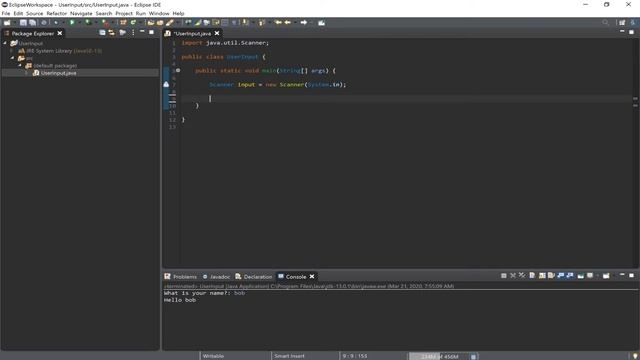The width and height of the screenshot is (640, 360).
Task: Expand the UserInput.java tree node
Action: click(27, 73)
